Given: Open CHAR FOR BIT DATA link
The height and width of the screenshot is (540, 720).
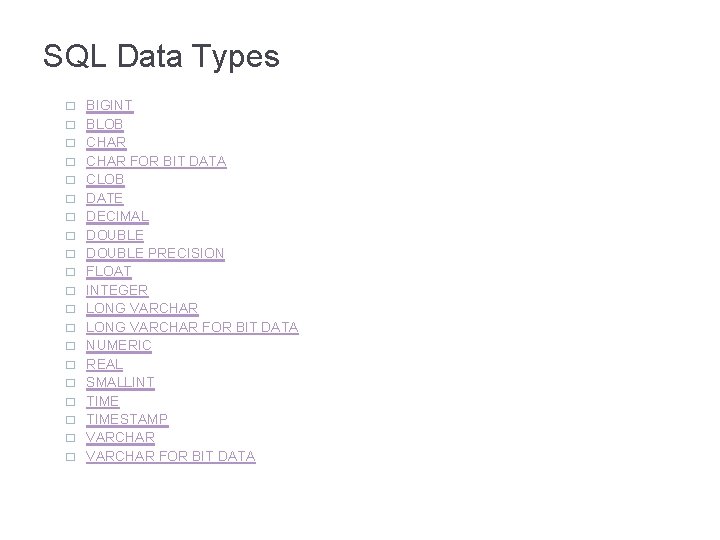Looking at the screenshot, I should point(156,161).
